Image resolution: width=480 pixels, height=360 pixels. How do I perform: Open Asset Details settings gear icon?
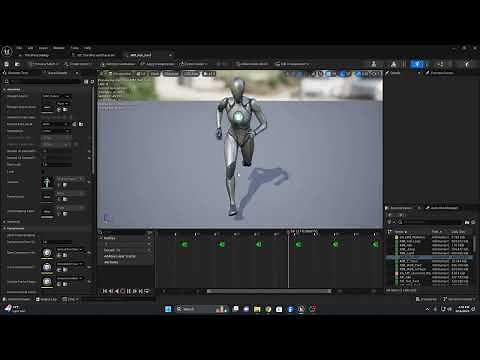coord(92,82)
